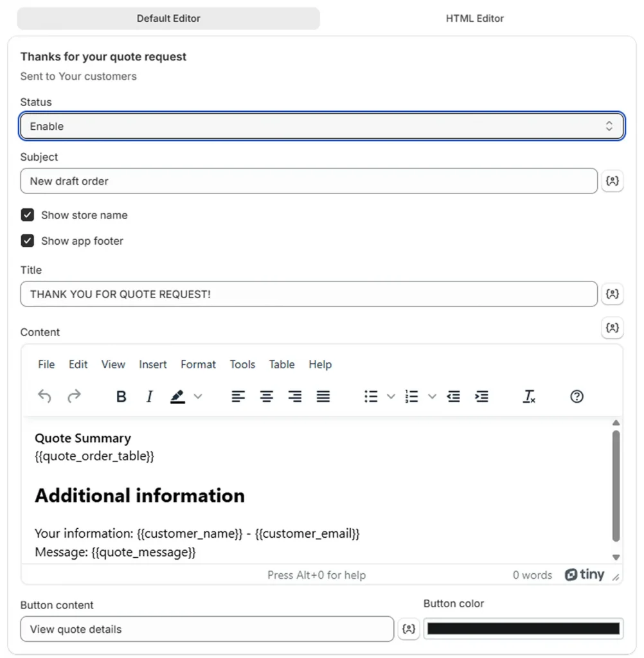Toggle bold formatting in content editor
This screenshot has width=644, height=658.
click(121, 396)
